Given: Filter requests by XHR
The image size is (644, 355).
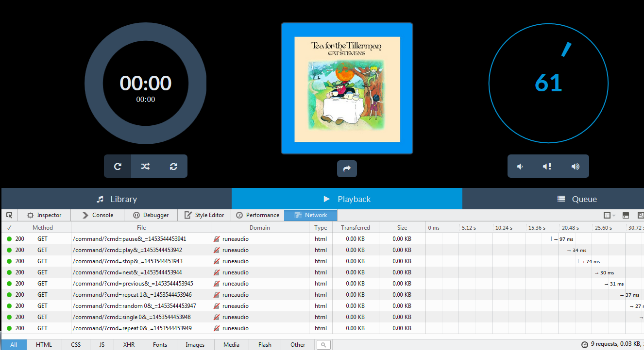Looking at the screenshot, I should point(129,345).
